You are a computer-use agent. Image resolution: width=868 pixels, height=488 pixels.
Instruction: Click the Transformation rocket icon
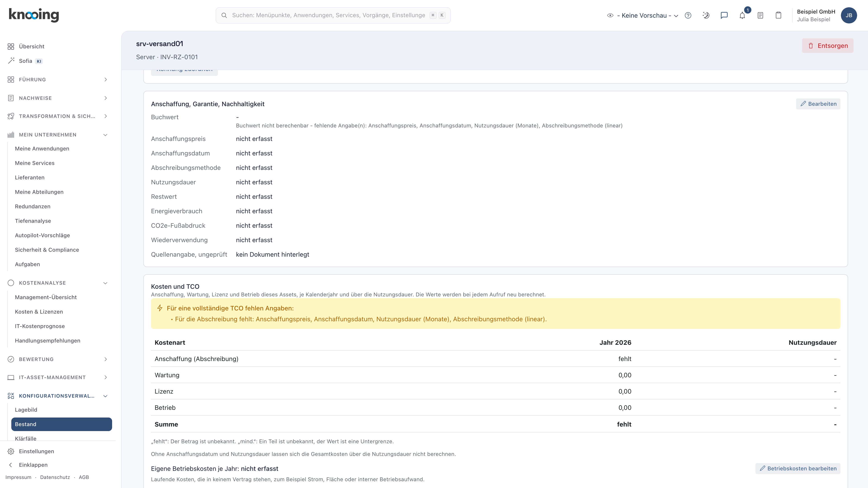coord(11,116)
